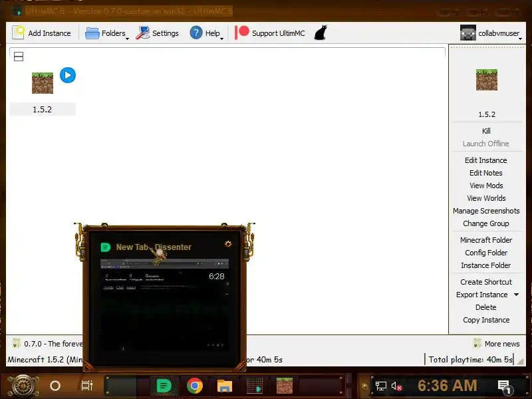Switch to the green Dissenter browser taskbar icon

coord(164,386)
